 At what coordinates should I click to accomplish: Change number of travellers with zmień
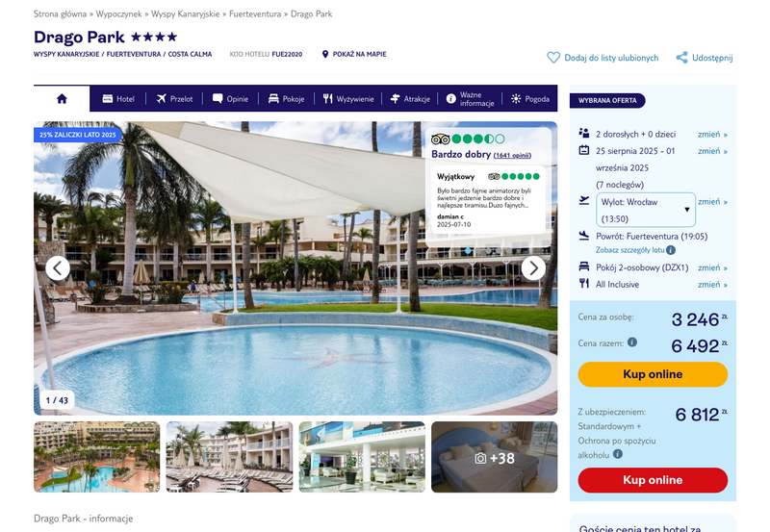coord(712,134)
